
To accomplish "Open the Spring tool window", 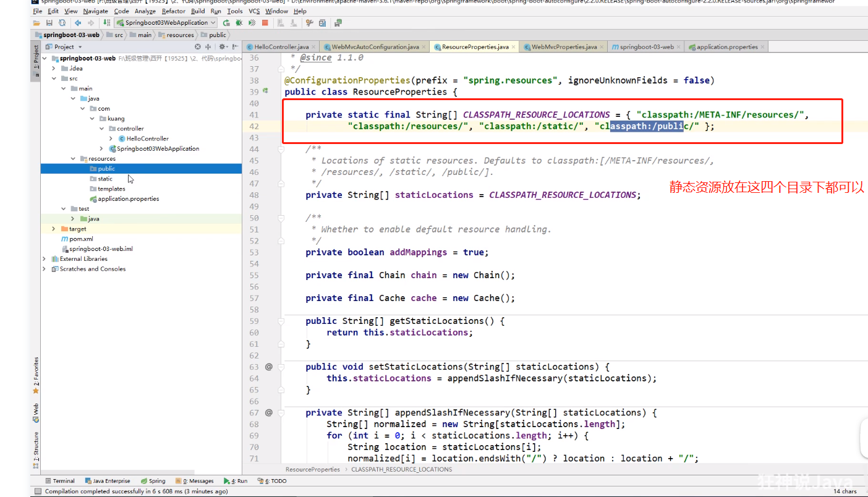I will tap(153, 480).
